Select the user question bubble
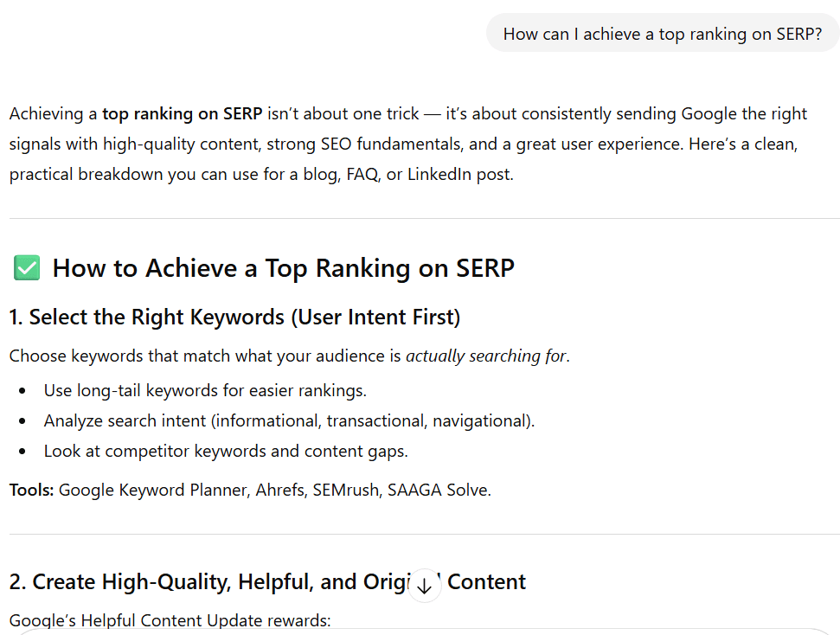840x635 pixels. point(662,33)
